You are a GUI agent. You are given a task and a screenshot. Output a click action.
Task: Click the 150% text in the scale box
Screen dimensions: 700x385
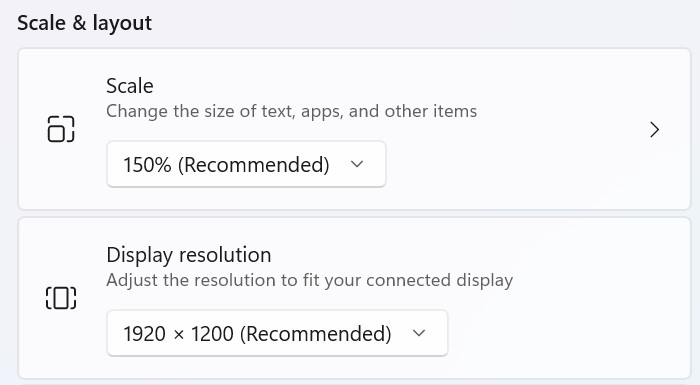[147, 164]
